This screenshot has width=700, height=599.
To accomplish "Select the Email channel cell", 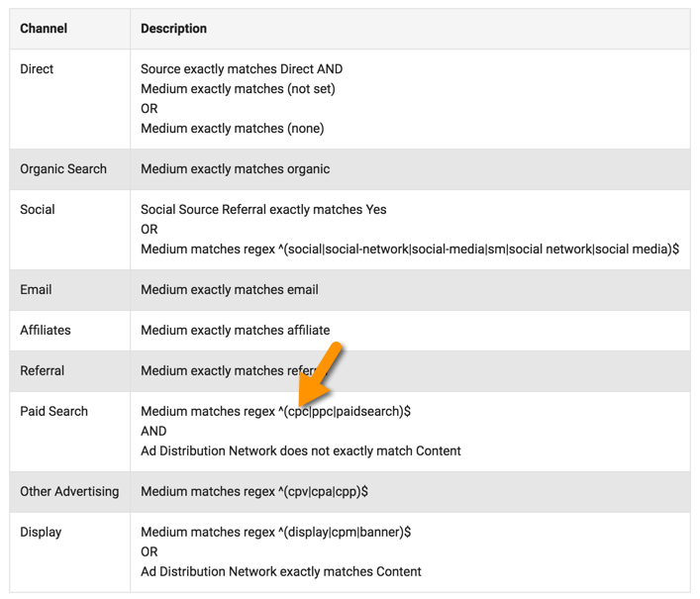I will 37,290.
